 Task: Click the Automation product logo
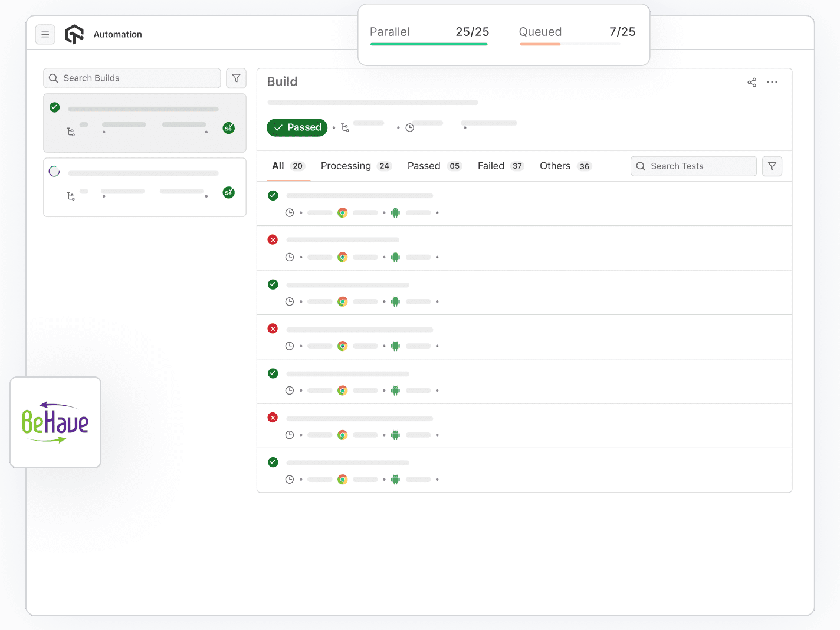(74, 34)
